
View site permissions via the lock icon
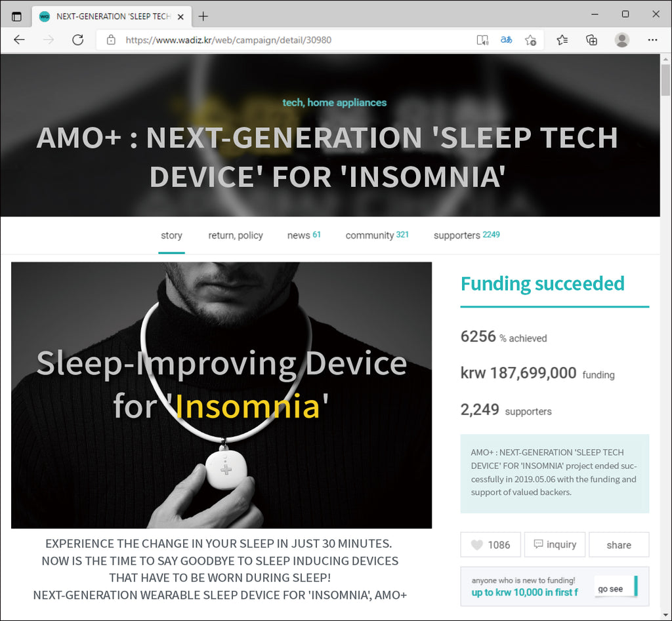(x=110, y=40)
